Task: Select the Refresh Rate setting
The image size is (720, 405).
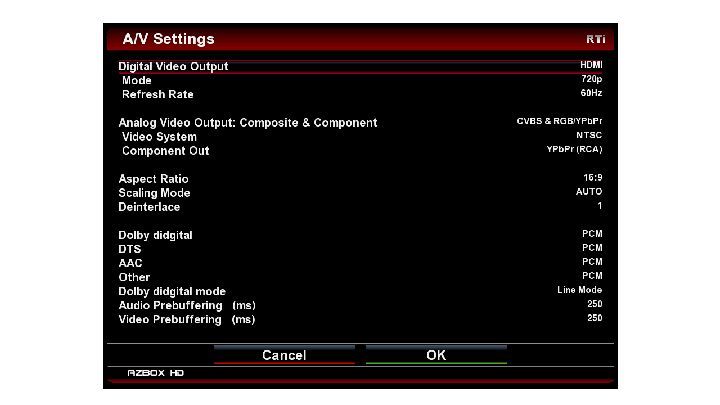Action: coord(158,94)
